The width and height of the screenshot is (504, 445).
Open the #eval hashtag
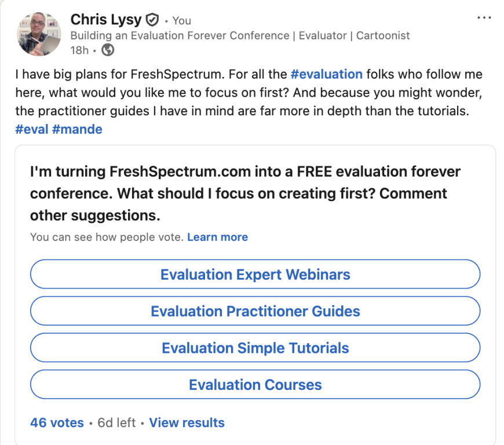31,129
